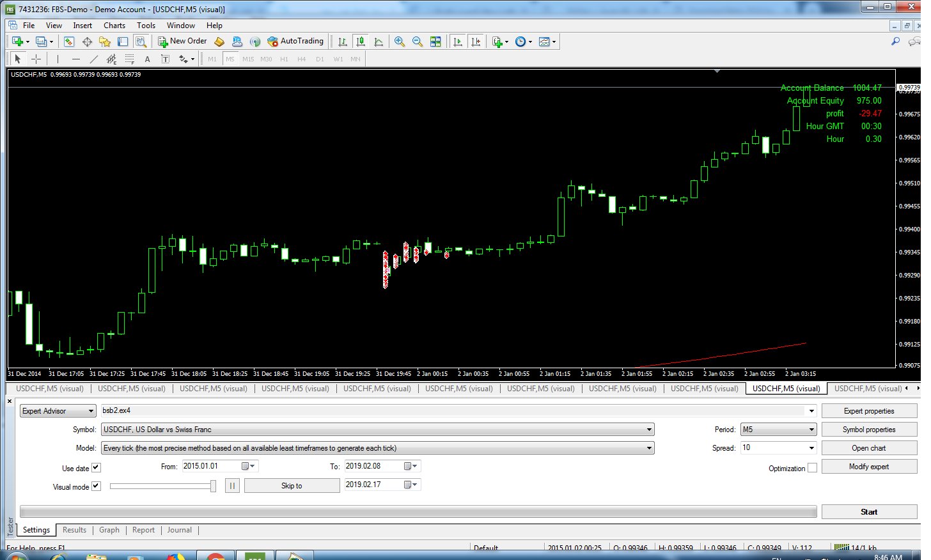Select the Crosshair cursor tool
Viewport: 931px width, 560px height.
[x=36, y=59]
